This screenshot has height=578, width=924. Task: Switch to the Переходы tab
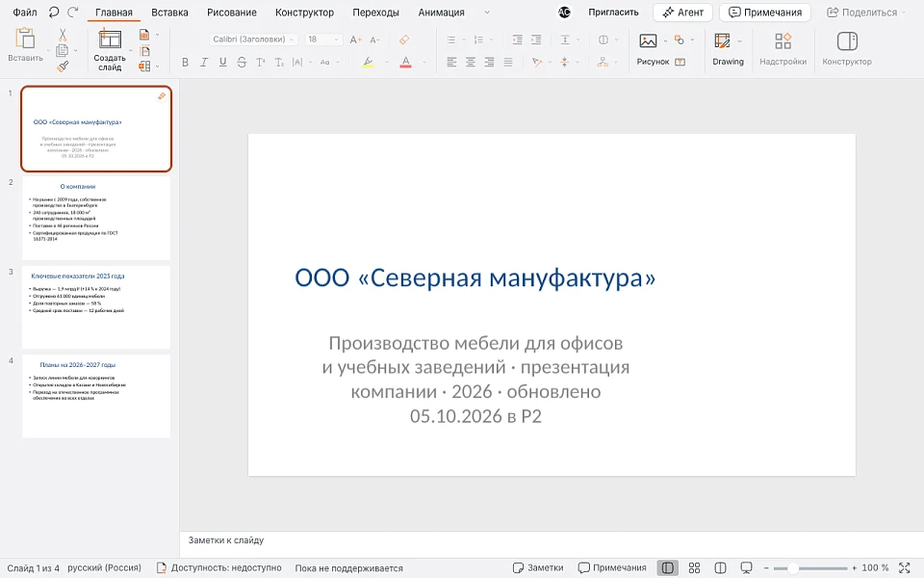(x=376, y=12)
